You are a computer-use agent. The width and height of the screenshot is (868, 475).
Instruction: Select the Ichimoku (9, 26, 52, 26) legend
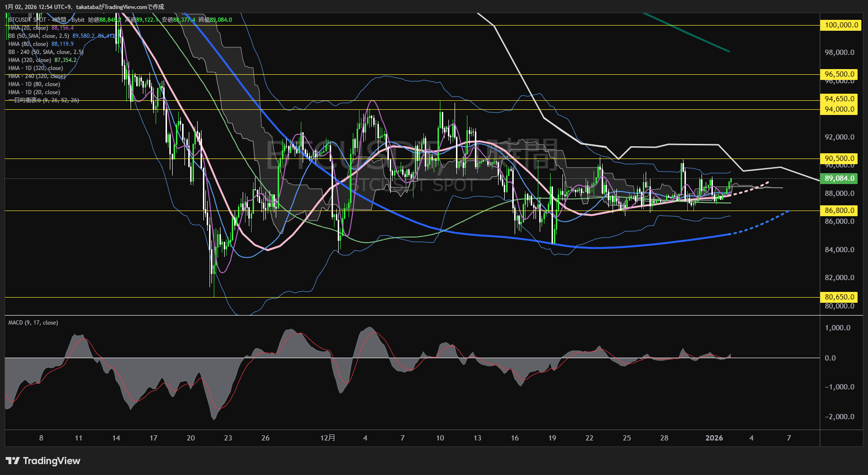pyautogui.click(x=44, y=100)
